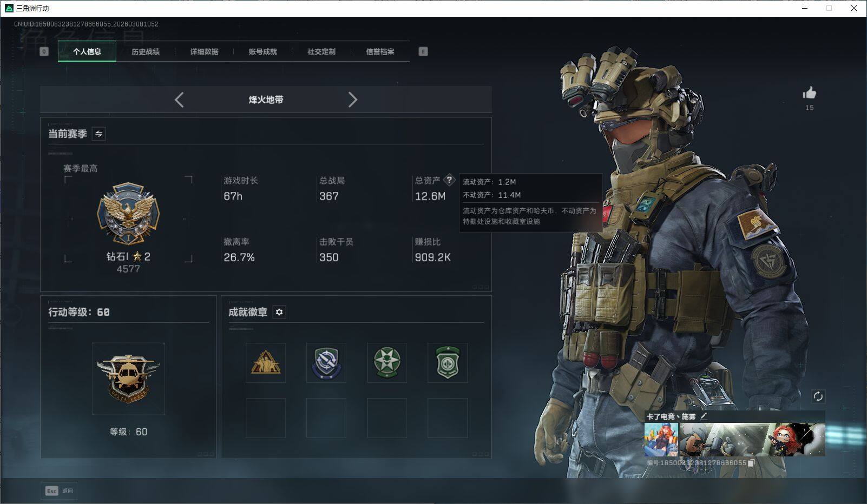Select the blue shield achievement badge
Screen dimensions: 867x504
pos(326,363)
